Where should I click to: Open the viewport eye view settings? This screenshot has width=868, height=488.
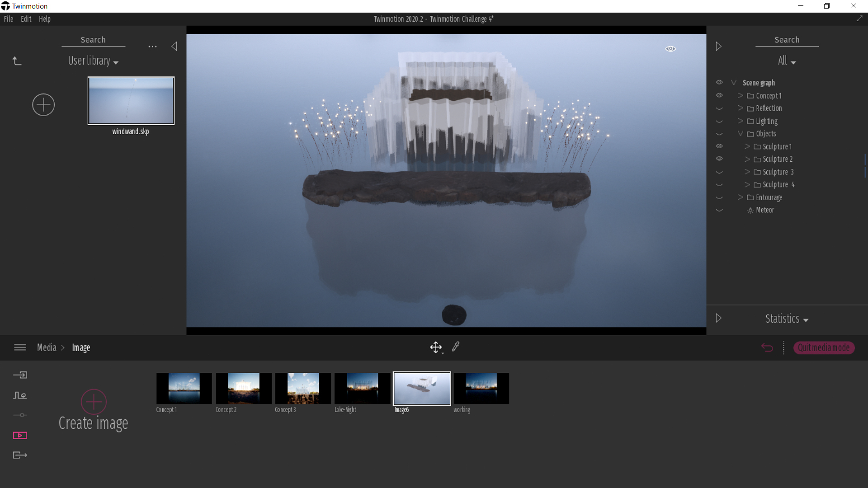tap(670, 49)
